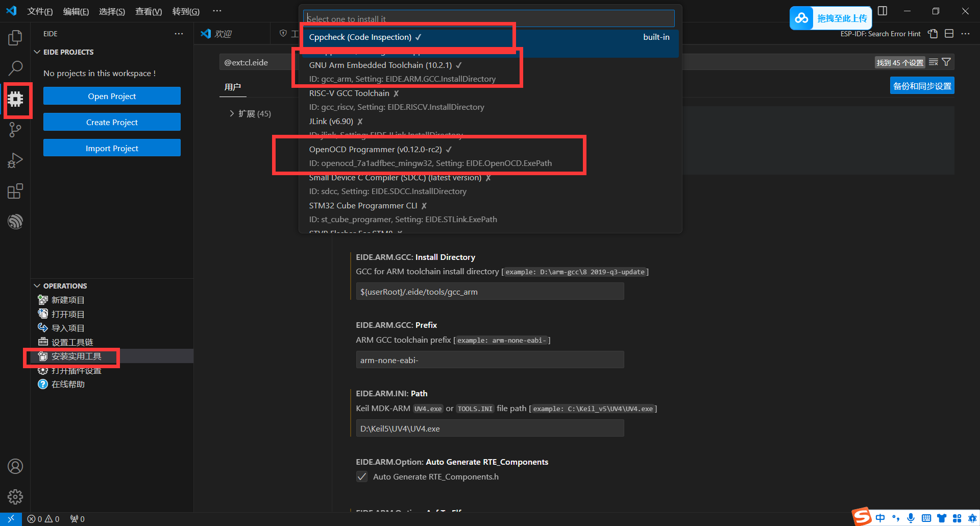980x526 pixels.
Task: Open the Search view in activity bar
Action: pyautogui.click(x=15, y=67)
